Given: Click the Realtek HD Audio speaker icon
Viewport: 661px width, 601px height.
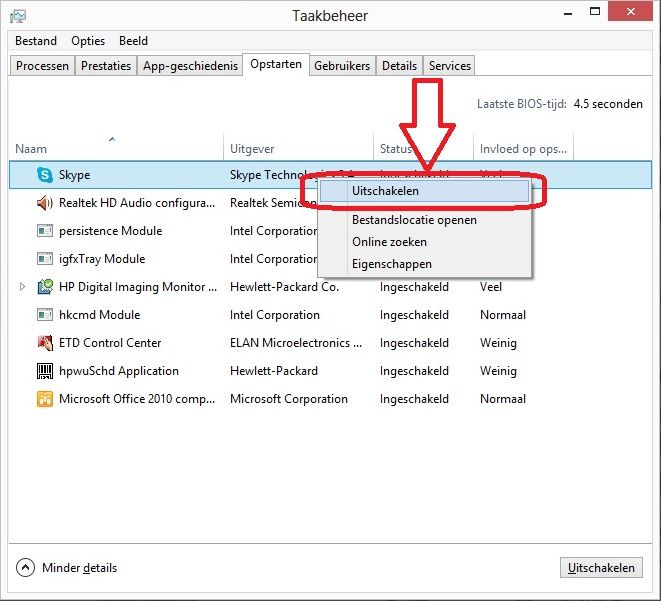Looking at the screenshot, I should pyautogui.click(x=45, y=203).
